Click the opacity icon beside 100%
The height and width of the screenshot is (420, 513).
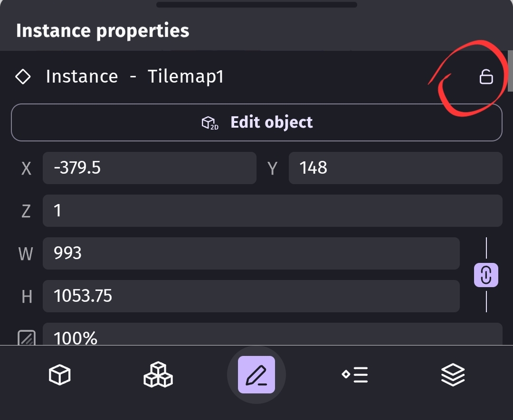pos(26,338)
